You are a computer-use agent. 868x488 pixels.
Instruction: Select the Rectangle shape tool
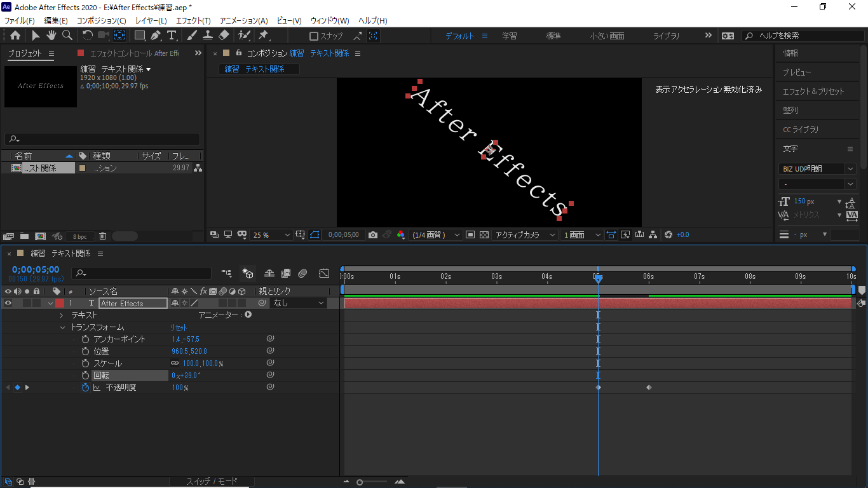click(140, 36)
